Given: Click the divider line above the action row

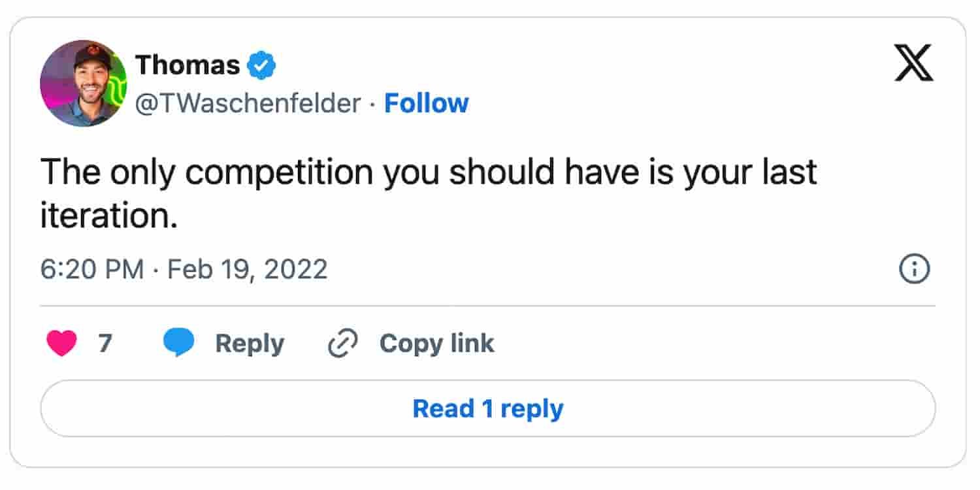Looking at the screenshot, I should click(488, 306).
